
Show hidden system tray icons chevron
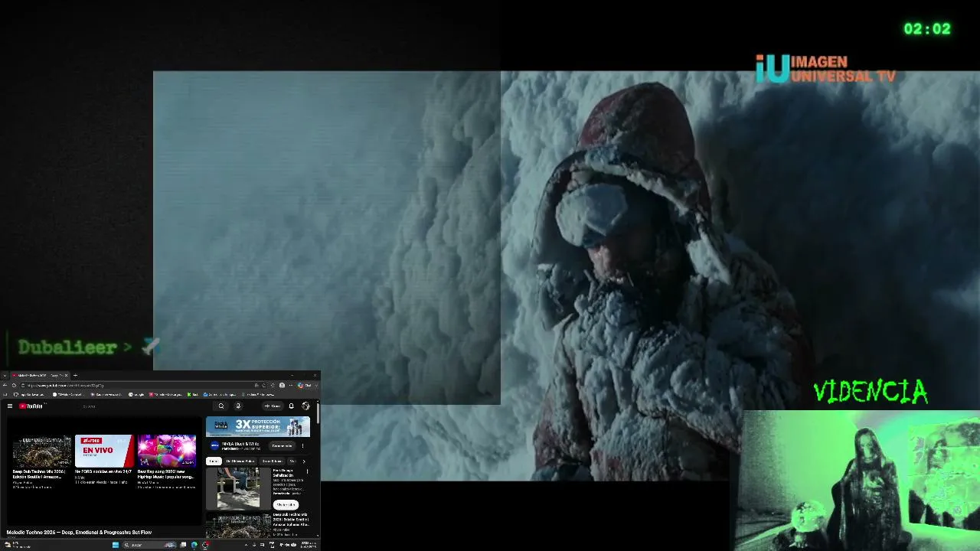(246, 545)
